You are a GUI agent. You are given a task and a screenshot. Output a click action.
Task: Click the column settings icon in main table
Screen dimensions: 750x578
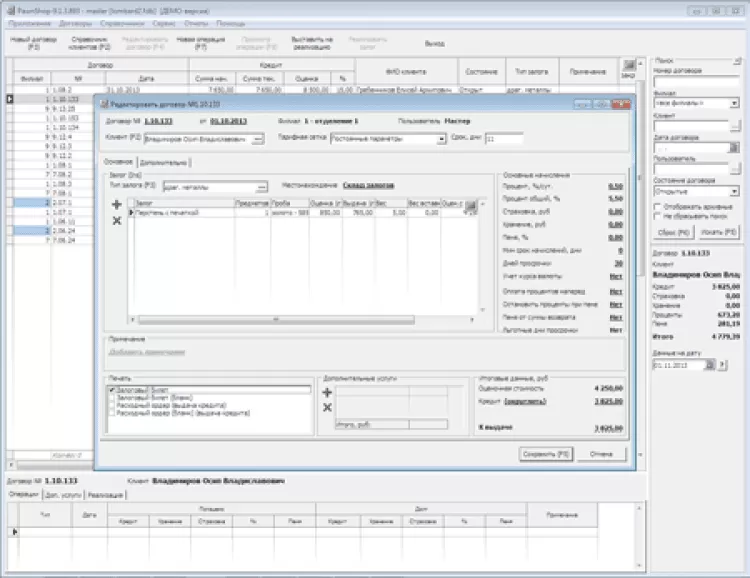(x=628, y=65)
